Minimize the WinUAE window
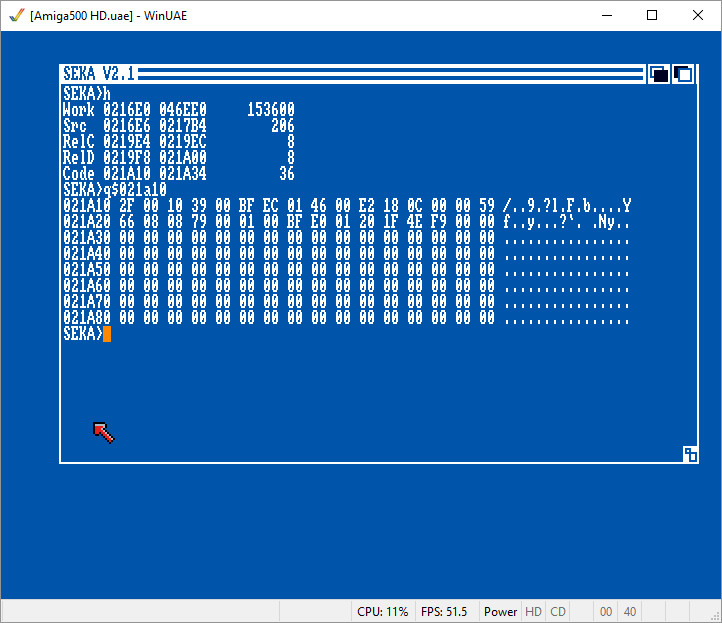The image size is (722, 623). [607, 15]
